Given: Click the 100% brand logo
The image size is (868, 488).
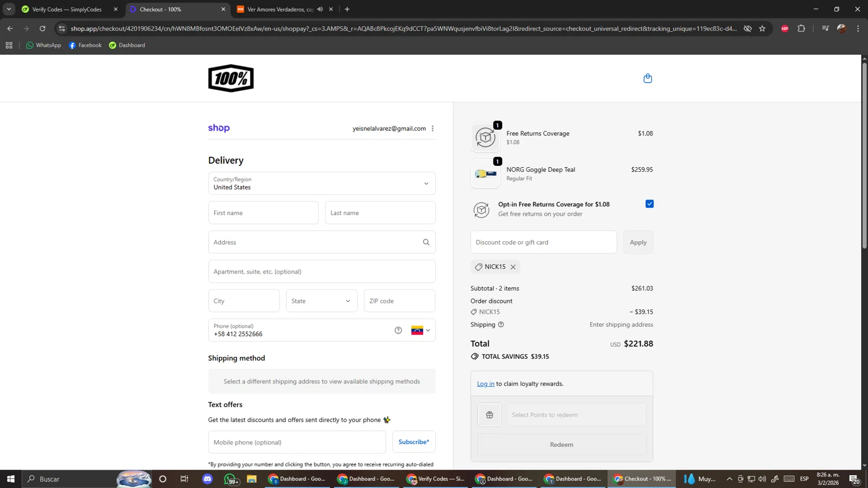Looking at the screenshot, I should tap(231, 78).
